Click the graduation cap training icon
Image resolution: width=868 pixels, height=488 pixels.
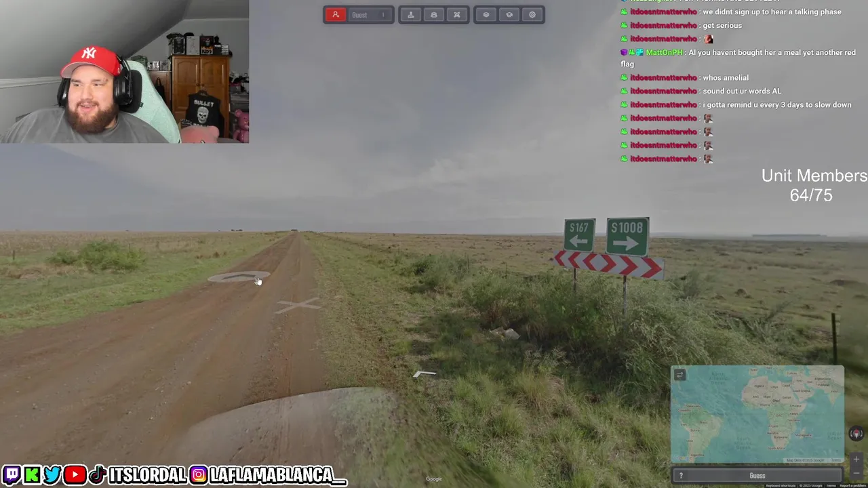point(509,15)
